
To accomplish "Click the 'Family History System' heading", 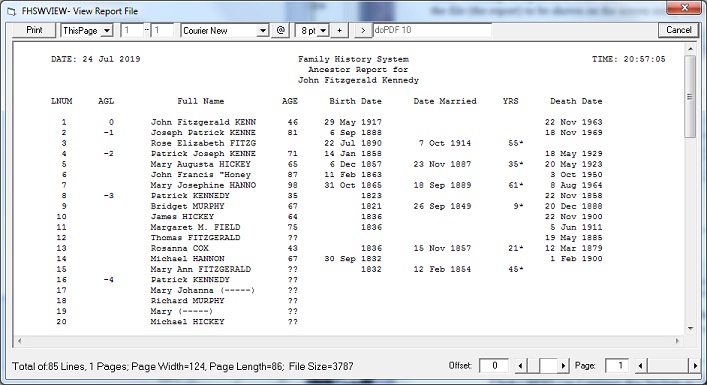I will point(353,59).
